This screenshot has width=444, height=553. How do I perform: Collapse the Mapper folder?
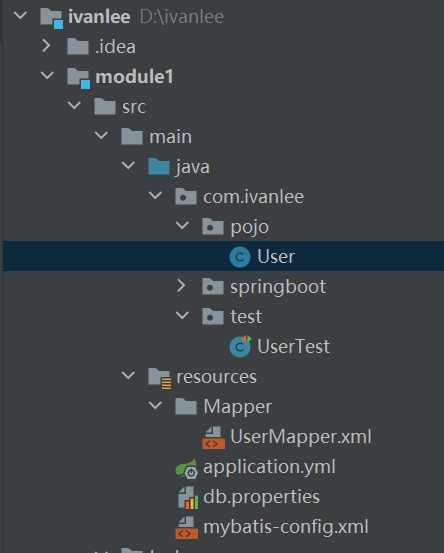(x=155, y=405)
